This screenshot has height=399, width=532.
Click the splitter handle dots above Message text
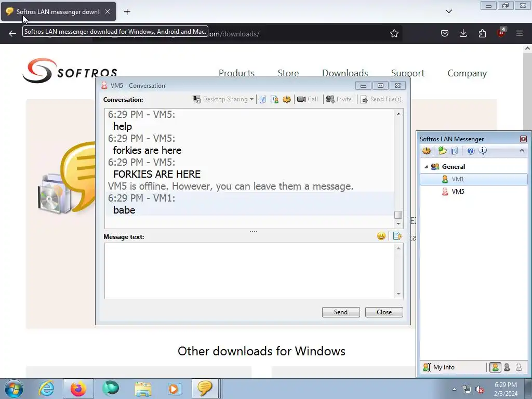coord(254,232)
